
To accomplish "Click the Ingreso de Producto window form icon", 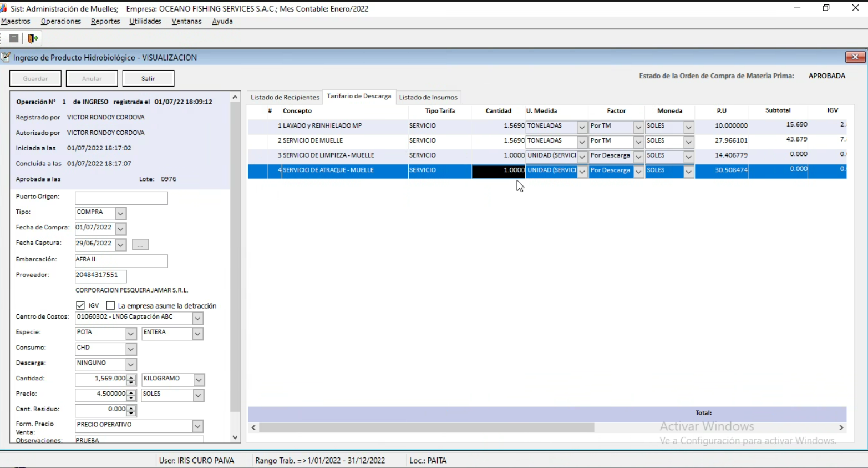I will pos(6,57).
